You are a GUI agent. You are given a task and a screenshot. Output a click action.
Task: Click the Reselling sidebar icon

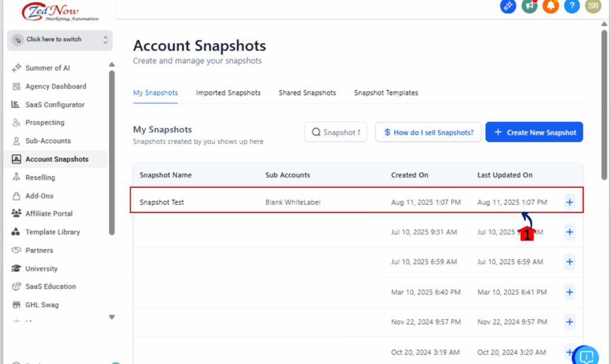(x=16, y=177)
